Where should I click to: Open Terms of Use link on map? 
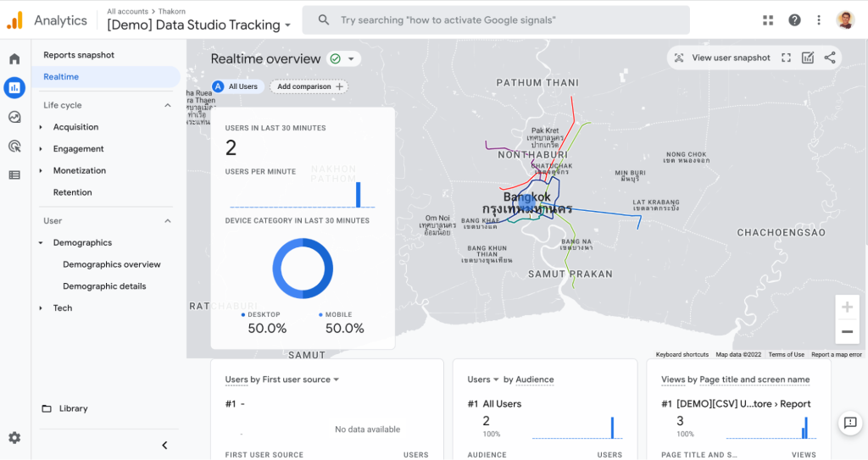coord(786,354)
